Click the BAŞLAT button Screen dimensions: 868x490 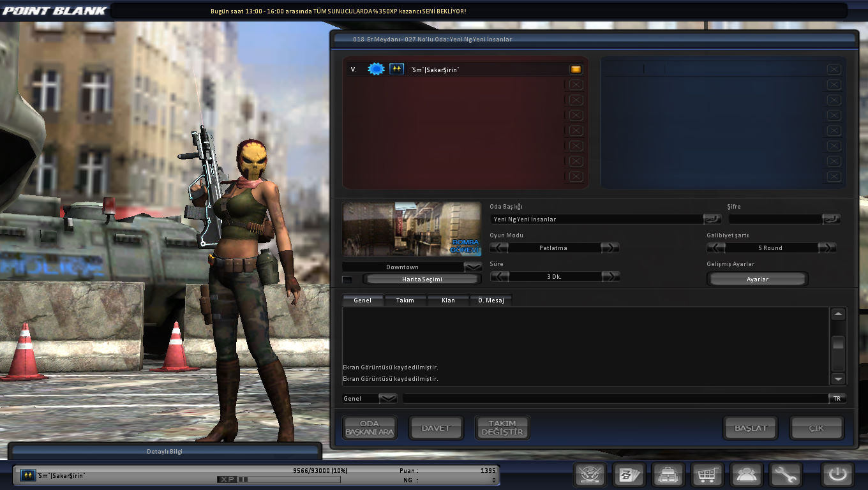750,428
